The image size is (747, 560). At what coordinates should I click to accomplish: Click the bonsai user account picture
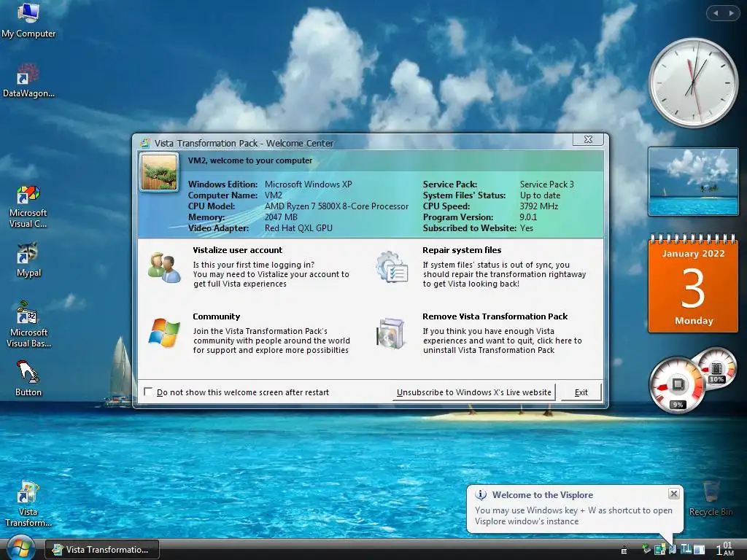(x=159, y=172)
